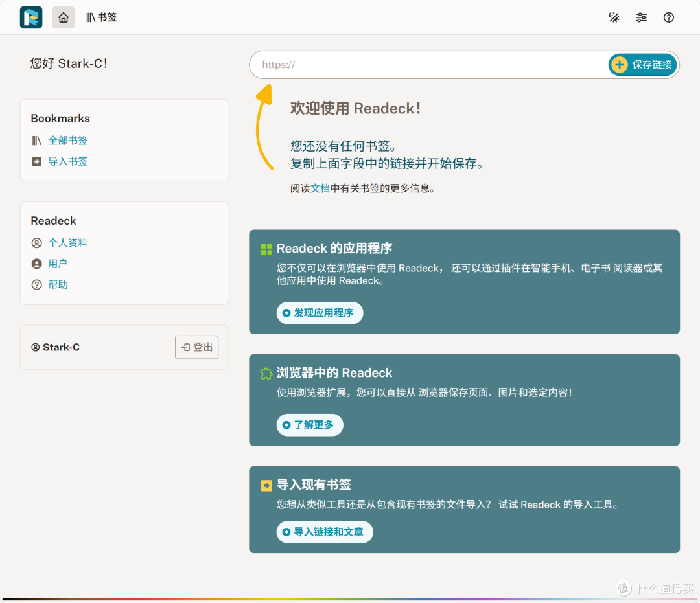The height and width of the screenshot is (603, 700).
Task: Click the Readeck sidebar section heading
Action: point(53,221)
